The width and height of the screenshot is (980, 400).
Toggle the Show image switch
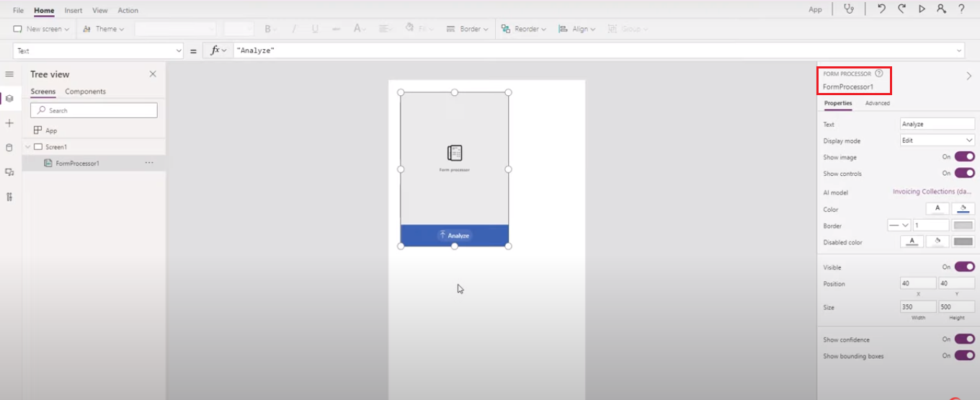tap(965, 156)
